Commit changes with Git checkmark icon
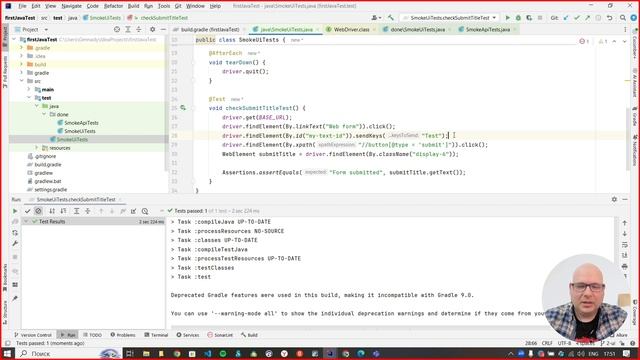The width and height of the screenshot is (640, 360). (x=576, y=18)
